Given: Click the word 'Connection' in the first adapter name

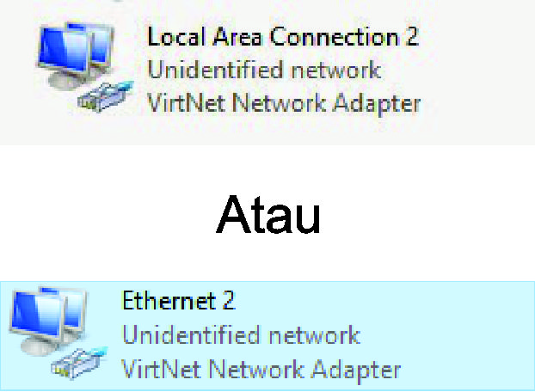Looking at the screenshot, I should coord(334,36).
